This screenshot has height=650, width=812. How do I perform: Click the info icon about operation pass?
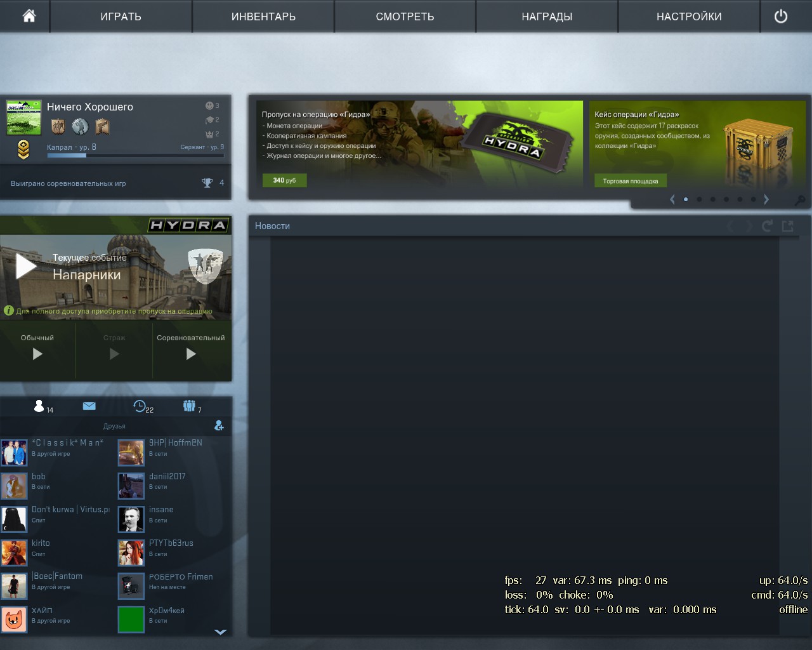(9, 311)
